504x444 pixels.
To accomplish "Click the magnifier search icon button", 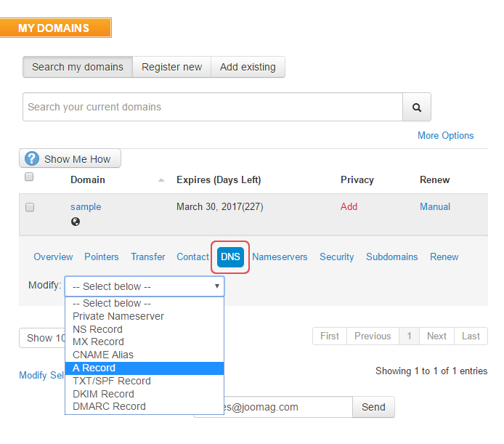I will click(x=417, y=107).
